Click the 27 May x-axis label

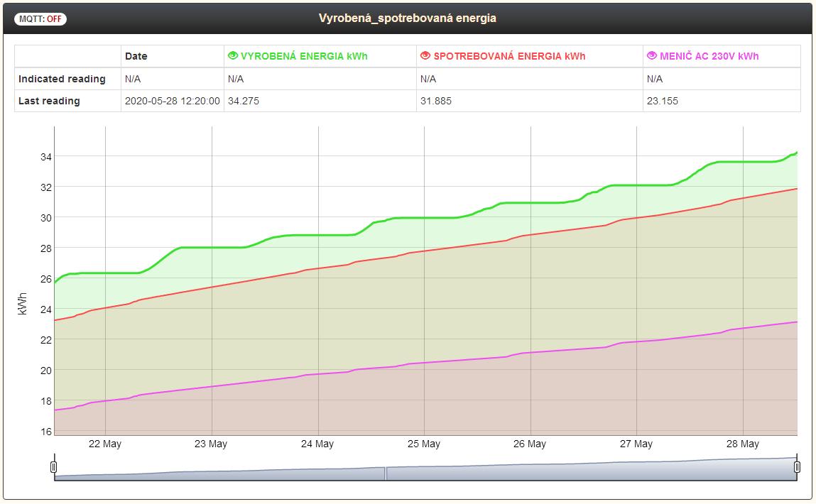pyautogui.click(x=636, y=444)
